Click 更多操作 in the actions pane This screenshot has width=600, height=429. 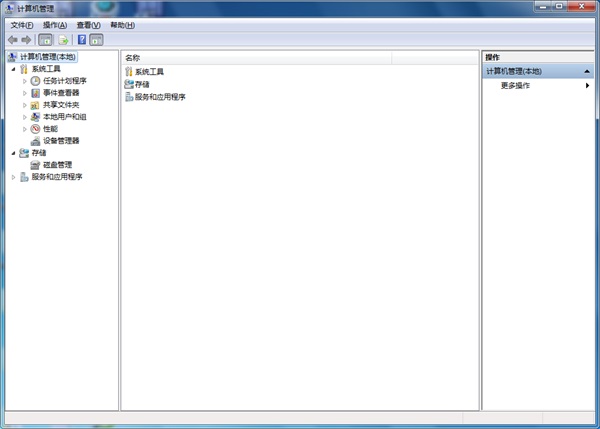click(515, 86)
